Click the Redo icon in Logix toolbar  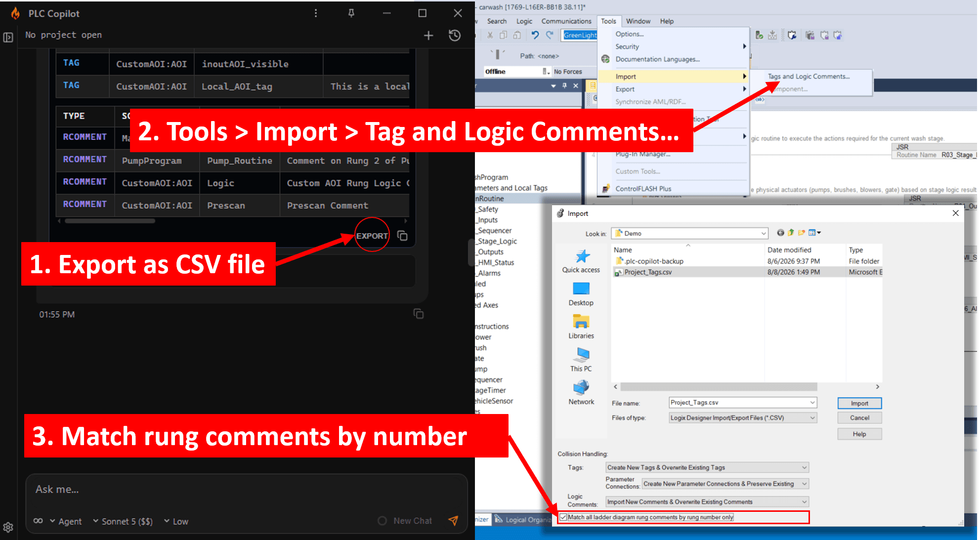pos(550,35)
